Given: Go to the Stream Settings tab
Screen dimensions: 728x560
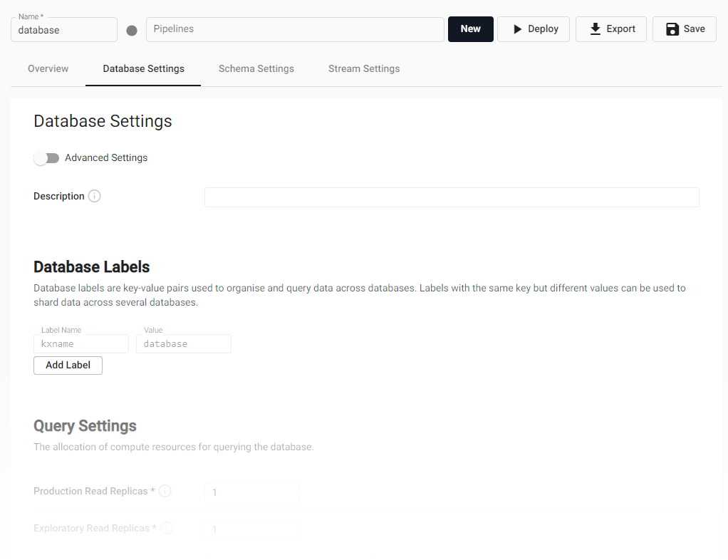Looking at the screenshot, I should click(364, 68).
